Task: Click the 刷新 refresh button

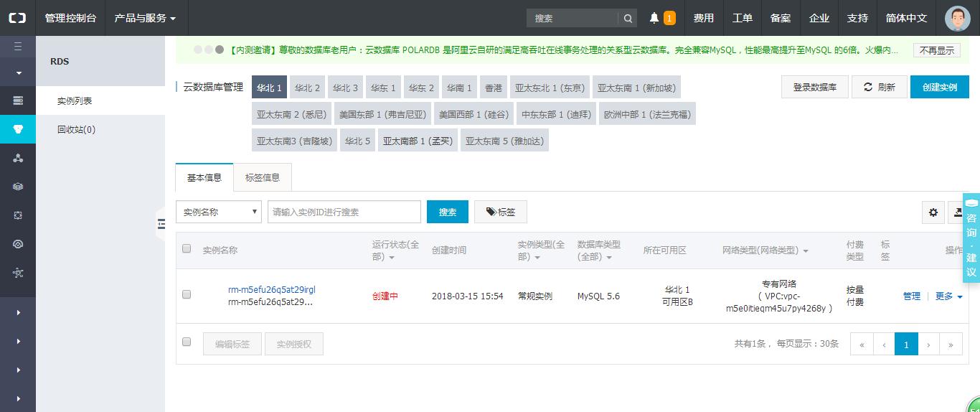Action: coord(880,87)
